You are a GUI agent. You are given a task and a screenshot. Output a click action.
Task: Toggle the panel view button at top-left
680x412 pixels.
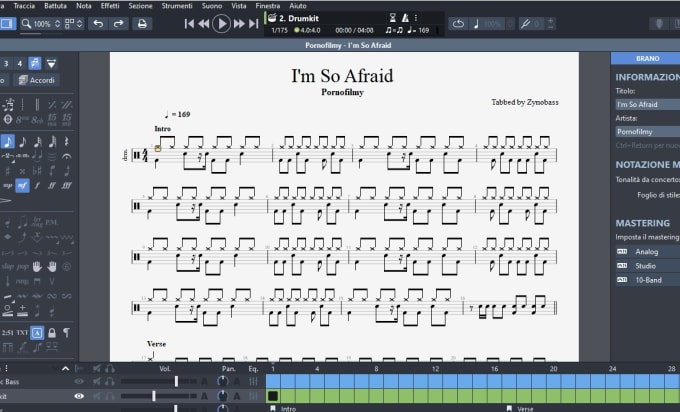tap(7, 23)
